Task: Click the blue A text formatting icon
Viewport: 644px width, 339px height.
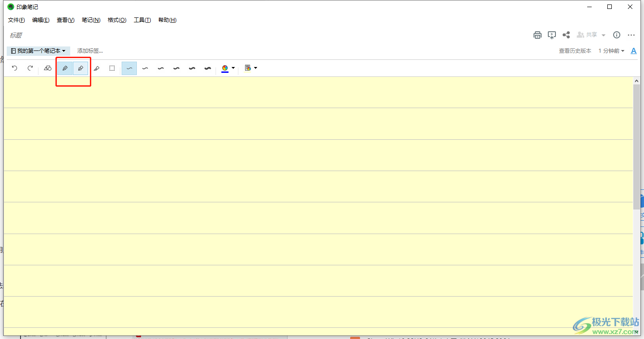Action: pos(634,51)
